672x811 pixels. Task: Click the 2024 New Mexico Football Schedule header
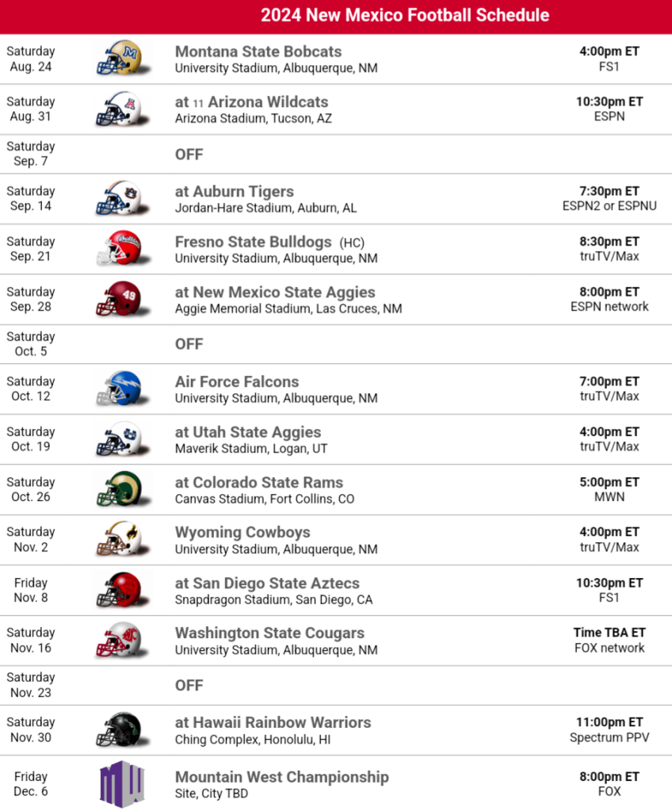[x=405, y=16]
